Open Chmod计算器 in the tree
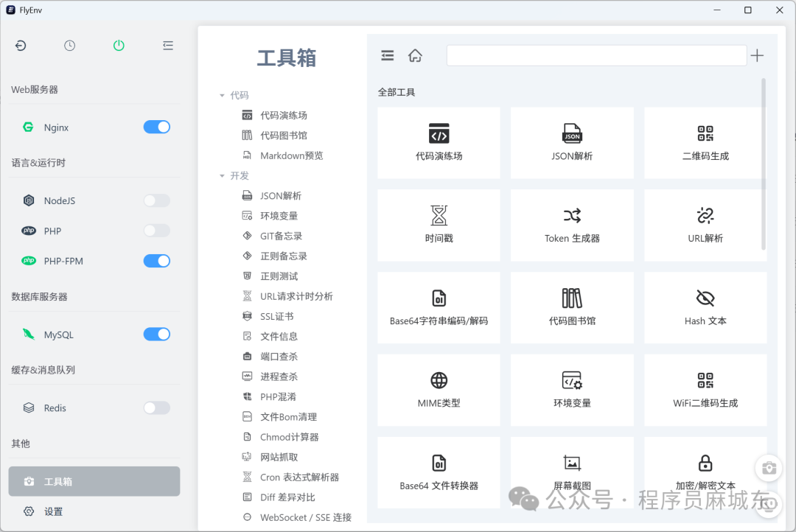 [x=290, y=437]
